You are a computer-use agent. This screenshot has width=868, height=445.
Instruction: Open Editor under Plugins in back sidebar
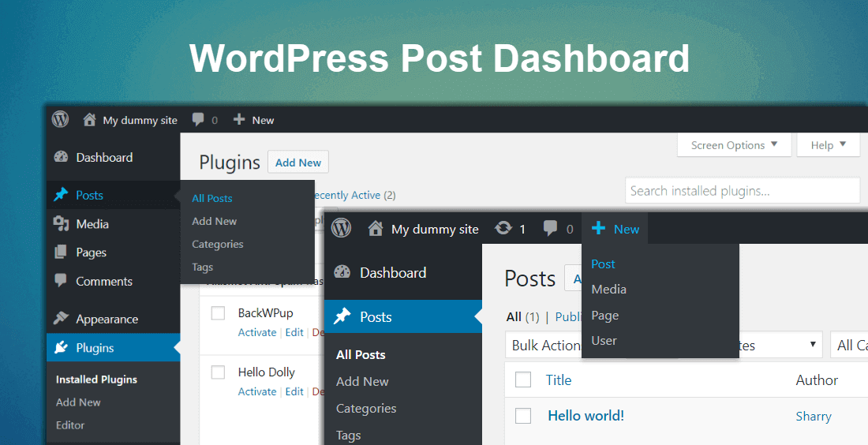(70, 425)
